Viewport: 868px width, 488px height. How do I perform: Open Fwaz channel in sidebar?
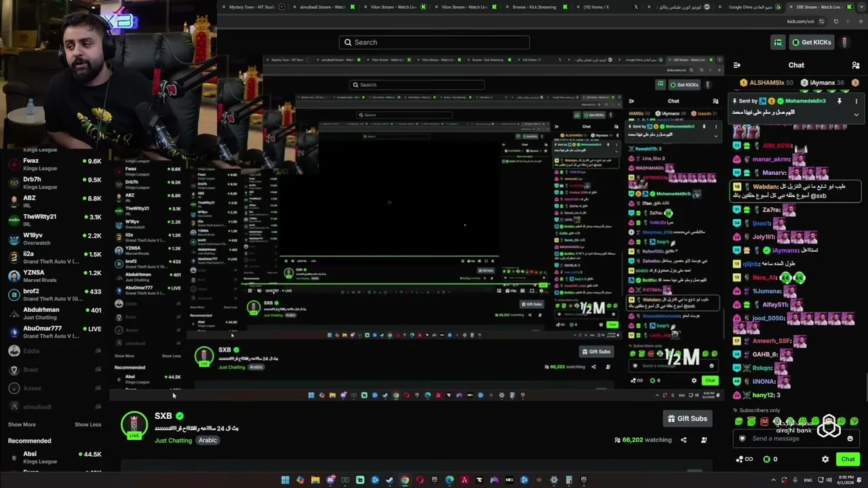[54, 164]
